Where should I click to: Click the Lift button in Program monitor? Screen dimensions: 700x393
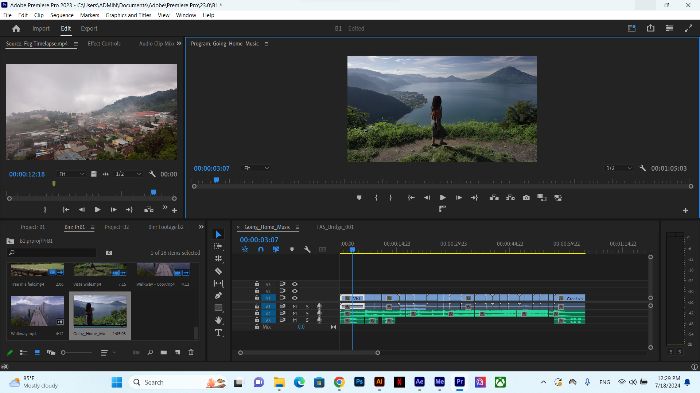coord(494,197)
